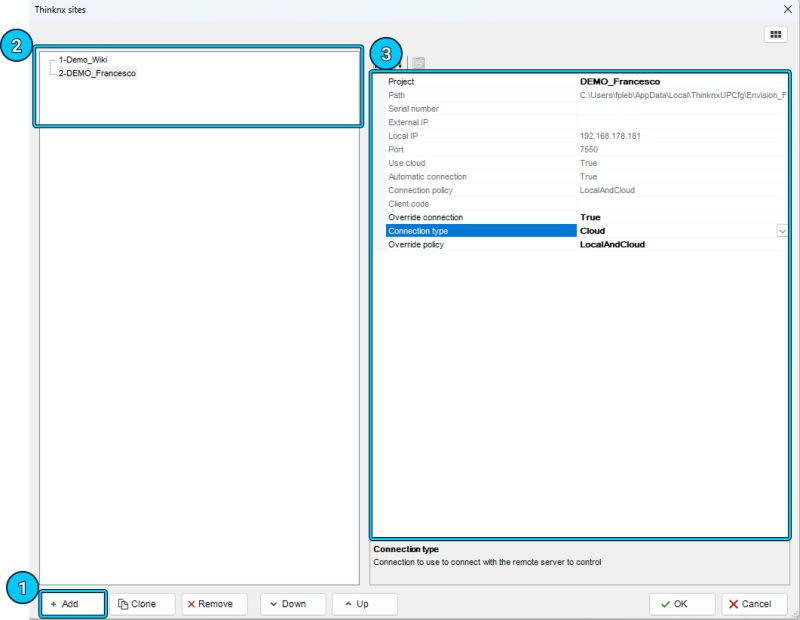Image resolution: width=800 pixels, height=620 pixels.
Task: Select the Local IP property label
Action: 403,136
